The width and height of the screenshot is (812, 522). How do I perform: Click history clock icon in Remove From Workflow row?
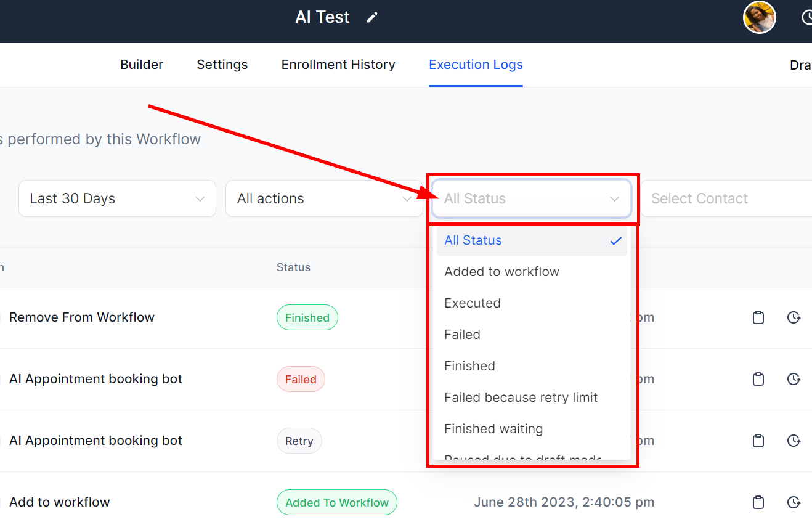point(794,317)
